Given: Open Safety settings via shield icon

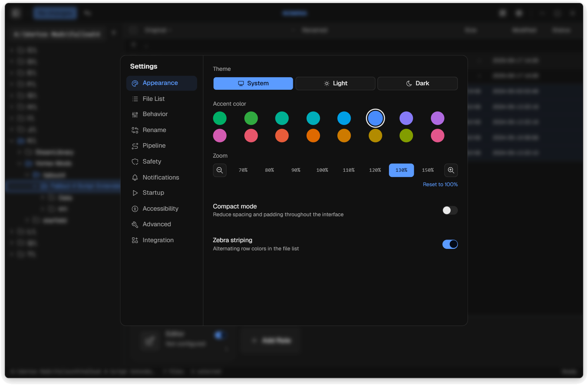Looking at the screenshot, I should pos(135,162).
